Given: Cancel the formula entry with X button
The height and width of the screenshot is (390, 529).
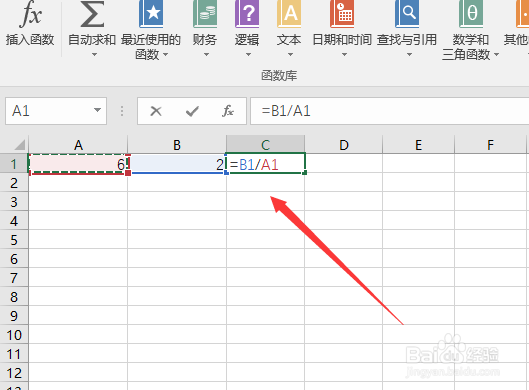Looking at the screenshot, I should [156, 111].
